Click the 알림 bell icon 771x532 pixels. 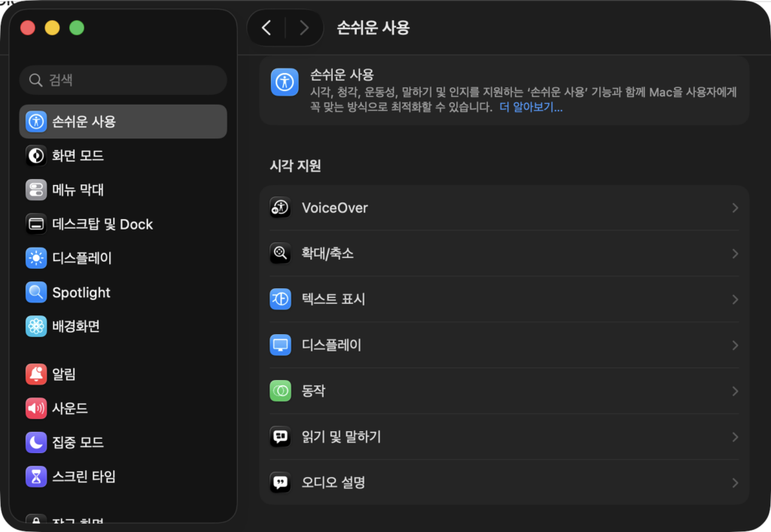tap(36, 374)
